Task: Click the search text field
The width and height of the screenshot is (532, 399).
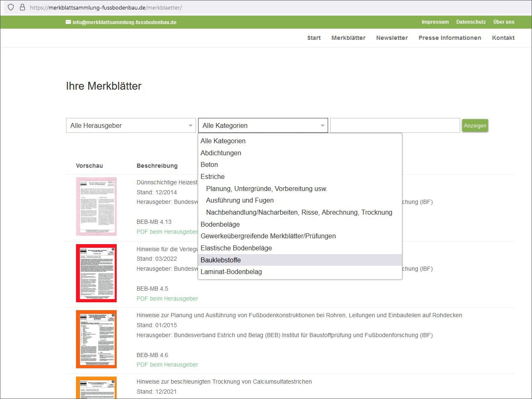Action: [395, 125]
